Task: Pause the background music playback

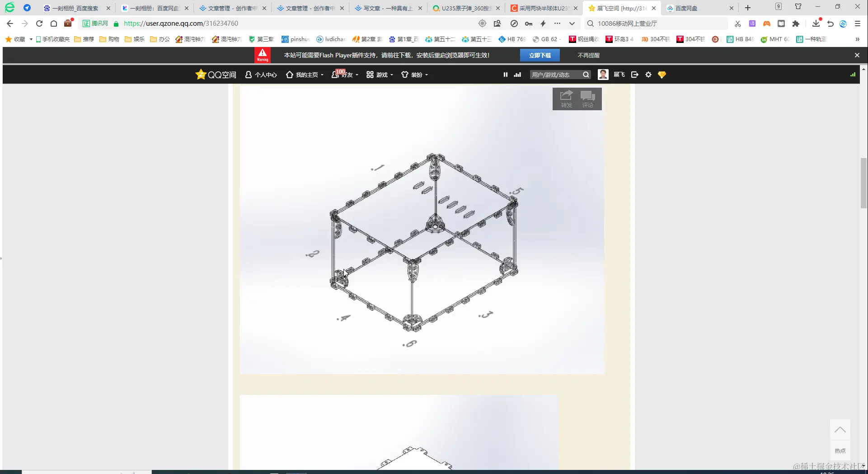Action: 505,75
